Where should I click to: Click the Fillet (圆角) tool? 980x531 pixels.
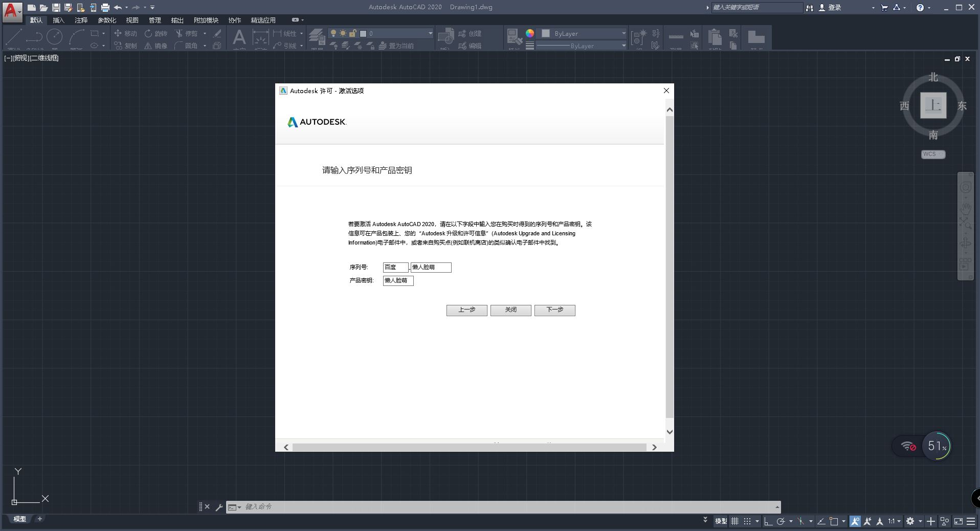tap(186, 46)
